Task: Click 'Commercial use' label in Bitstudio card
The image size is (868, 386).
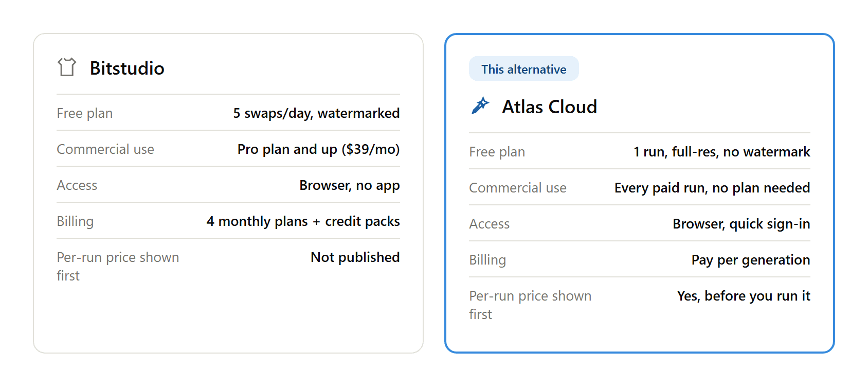Action: (105, 149)
